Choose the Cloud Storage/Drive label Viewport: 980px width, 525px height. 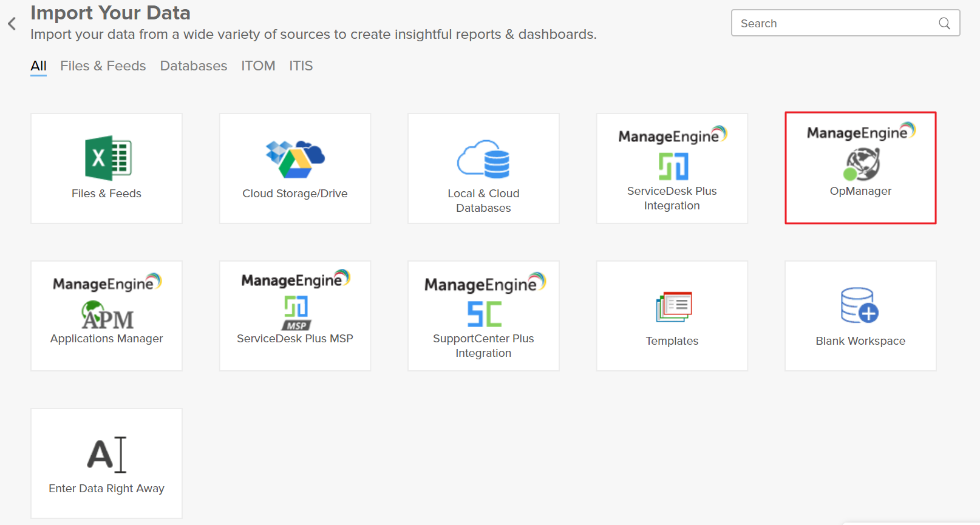click(295, 194)
